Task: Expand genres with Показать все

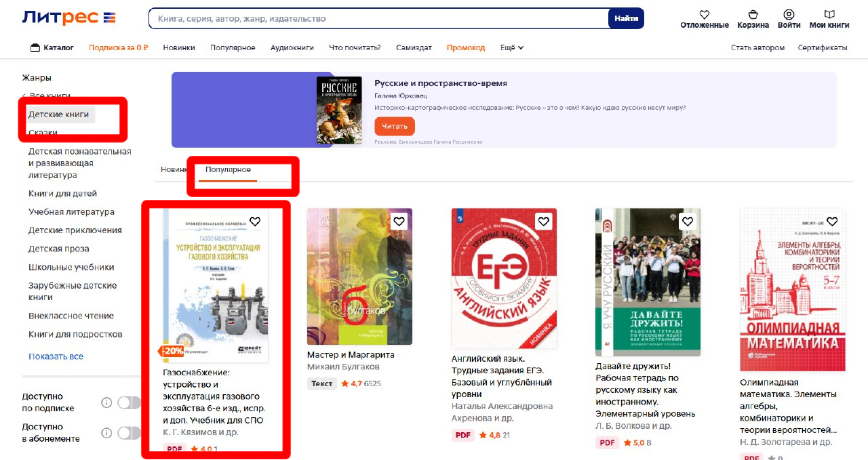Action: [x=56, y=356]
